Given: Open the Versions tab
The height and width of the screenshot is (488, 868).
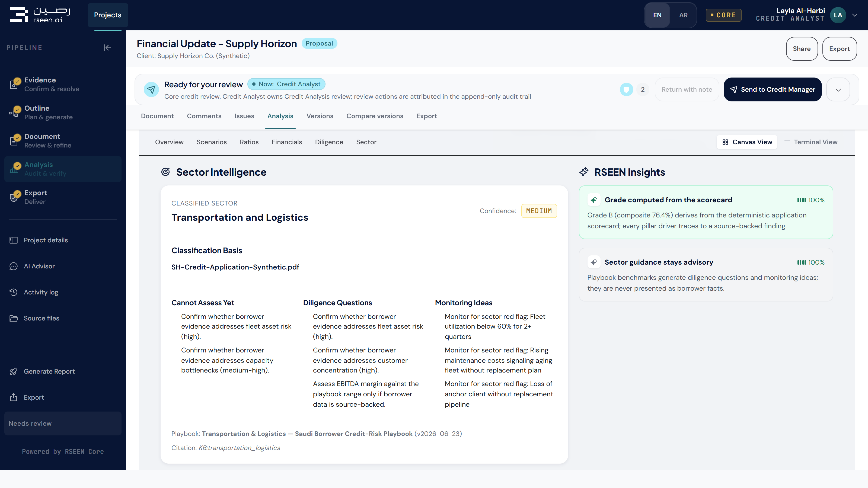Looking at the screenshot, I should (x=320, y=116).
